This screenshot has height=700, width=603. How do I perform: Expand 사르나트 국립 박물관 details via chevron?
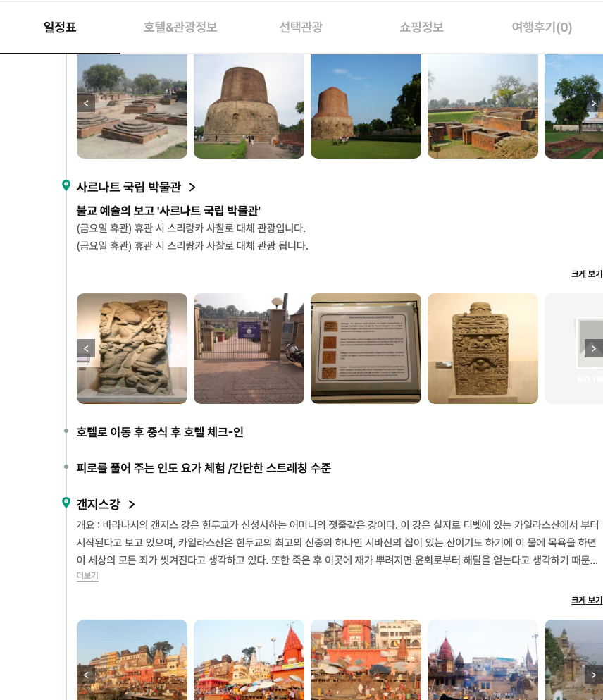(x=192, y=188)
